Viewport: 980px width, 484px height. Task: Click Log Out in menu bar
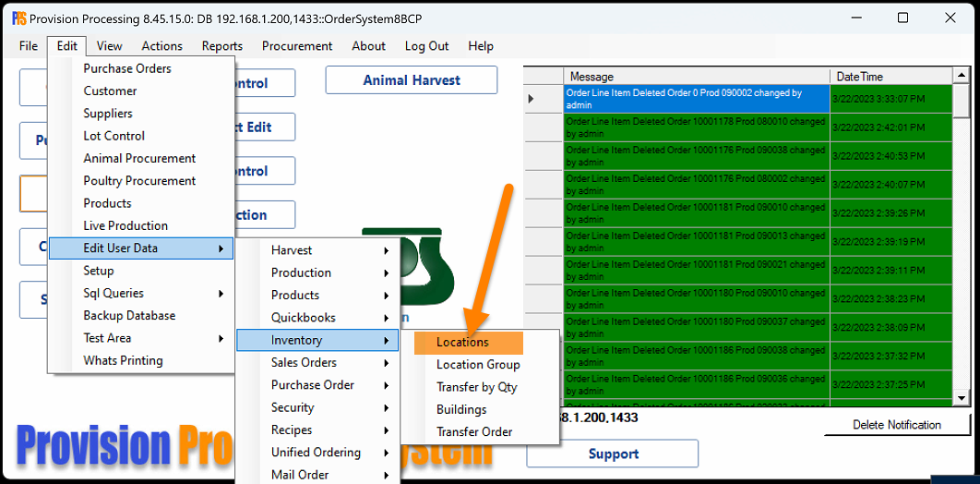(x=427, y=45)
